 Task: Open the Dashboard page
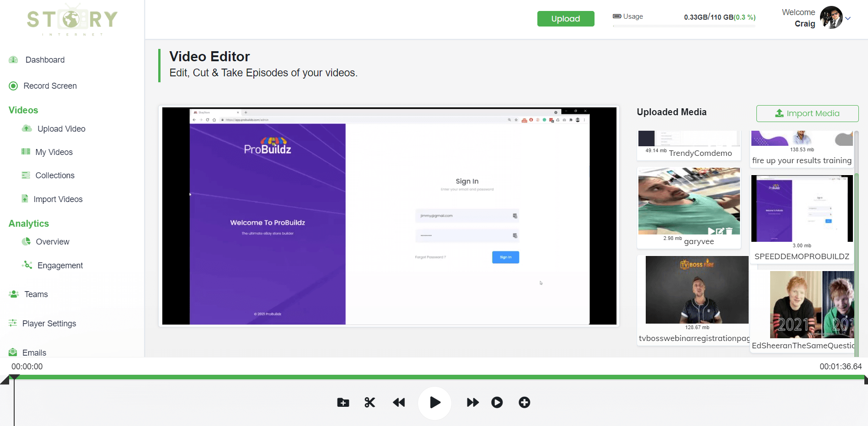pos(45,60)
